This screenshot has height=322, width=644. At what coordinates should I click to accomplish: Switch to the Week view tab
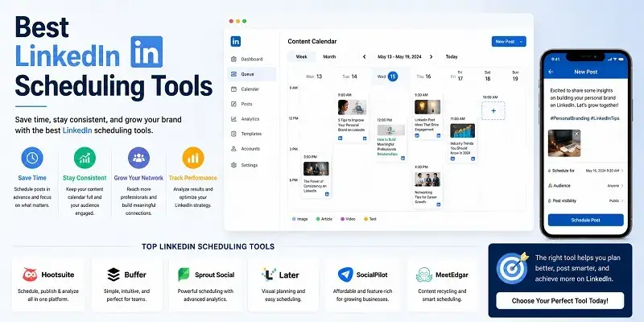[301, 56]
